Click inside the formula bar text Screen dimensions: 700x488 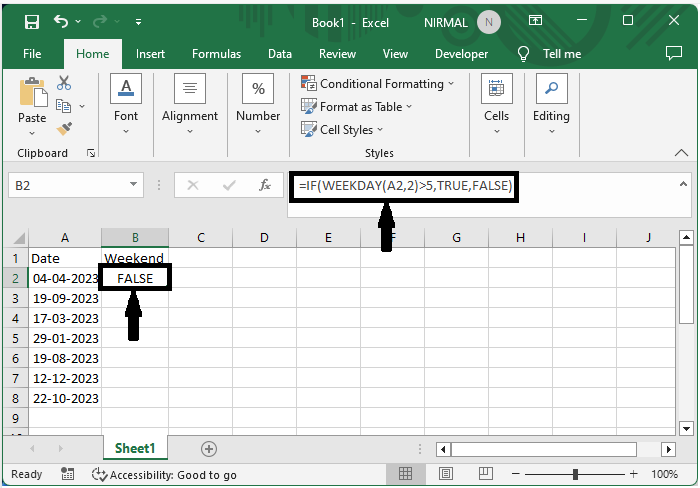(x=405, y=186)
